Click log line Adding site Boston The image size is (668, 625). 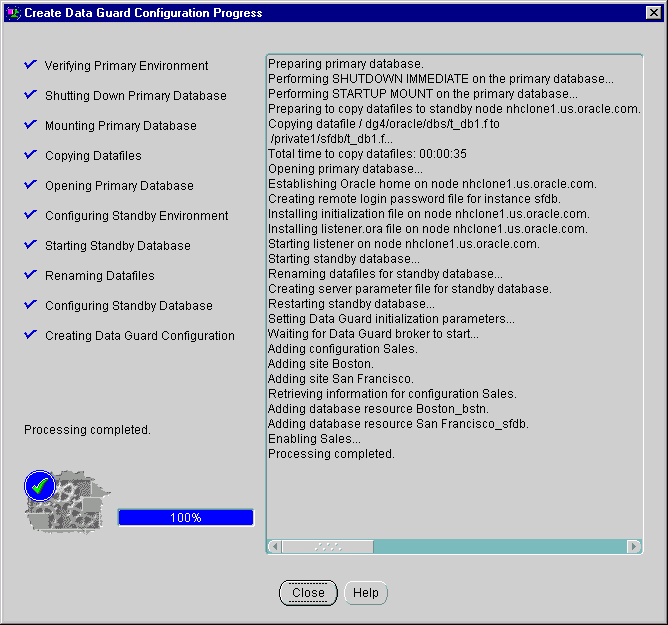[320, 364]
